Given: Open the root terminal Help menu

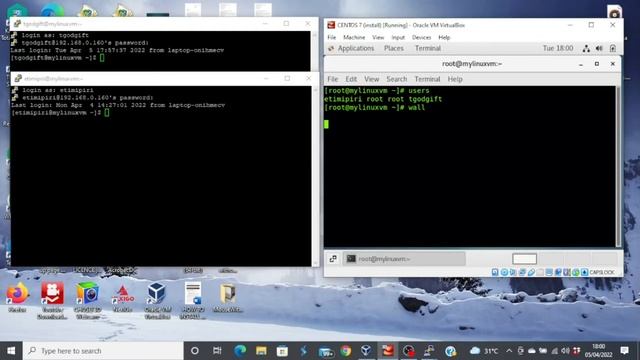Looking at the screenshot, I should pyautogui.click(x=455, y=79).
